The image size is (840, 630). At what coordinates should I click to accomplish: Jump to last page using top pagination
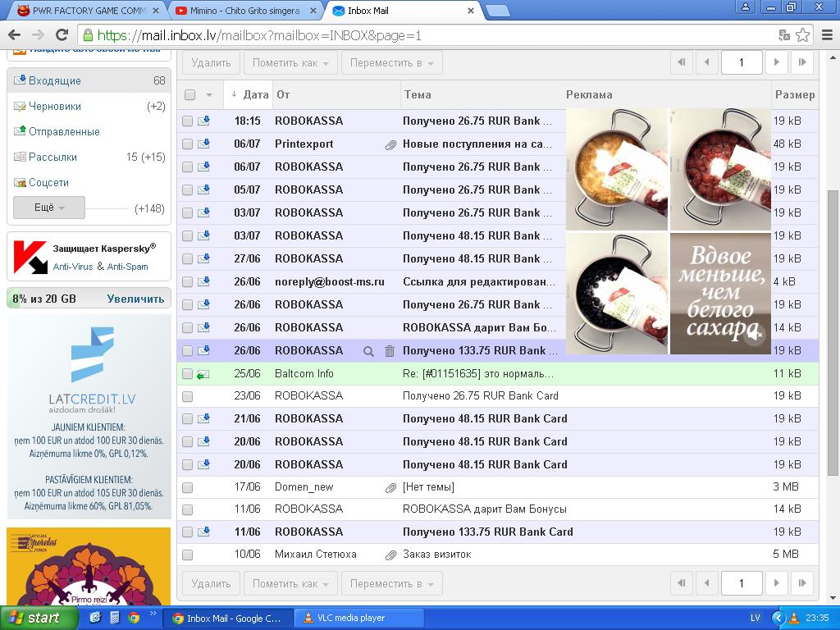click(x=802, y=62)
